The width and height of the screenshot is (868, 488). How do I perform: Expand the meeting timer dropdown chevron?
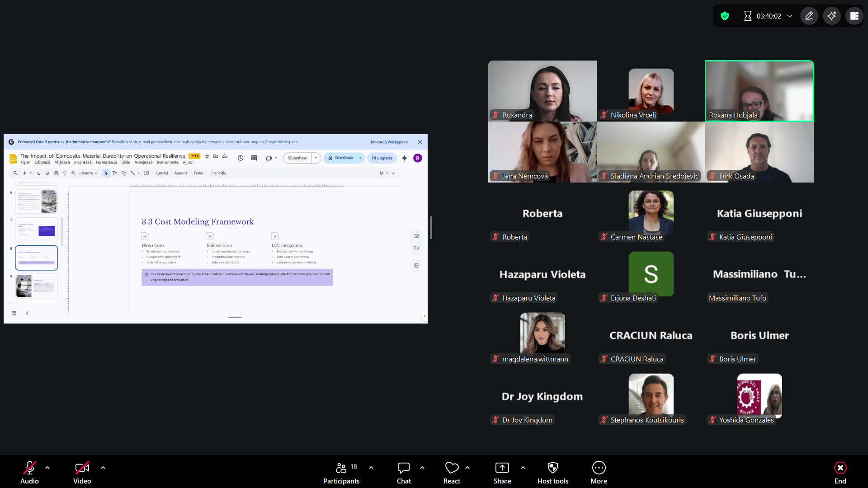click(x=789, y=16)
